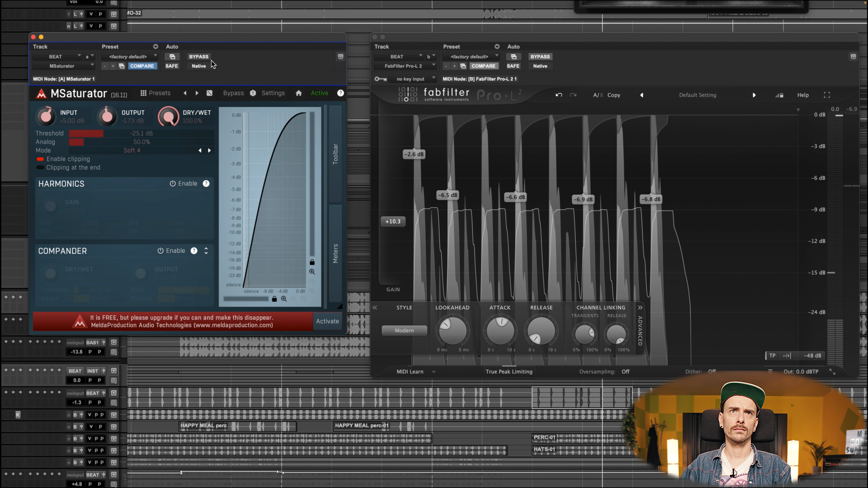Screen dimensions: 868x488
Task: Click the Pro-L 2 undo arrow
Action: [x=559, y=95]
